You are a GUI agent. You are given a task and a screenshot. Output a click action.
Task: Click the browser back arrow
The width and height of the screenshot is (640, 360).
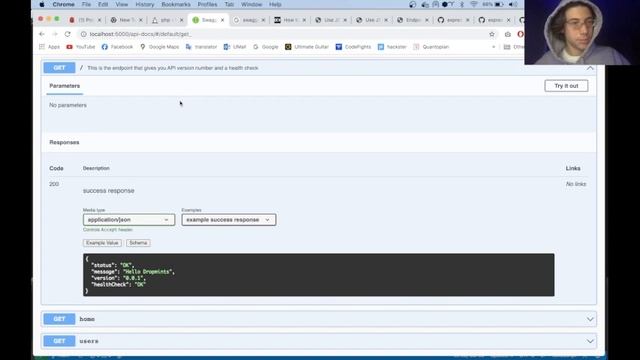(42, 34)
